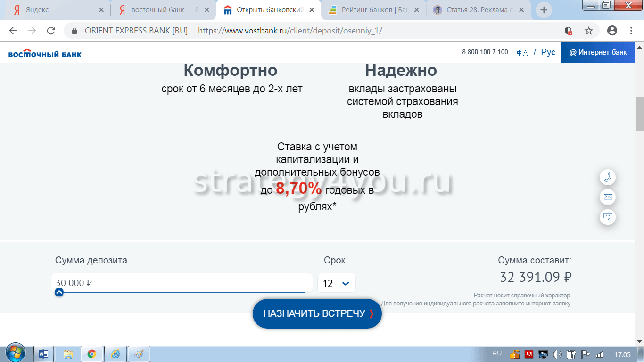Switch to the Яндекс tab
Screen dimensions: 644x362
click(x=57, y=10)
